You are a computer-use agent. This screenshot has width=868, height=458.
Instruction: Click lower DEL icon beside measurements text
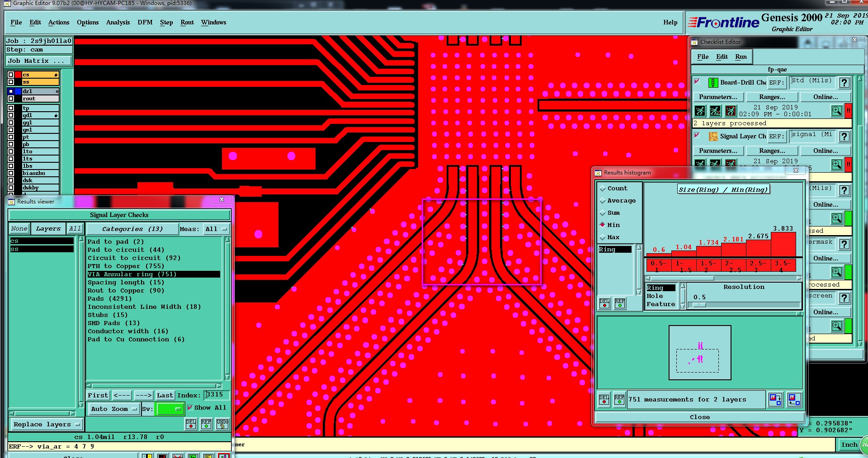(x=604, y=400)
